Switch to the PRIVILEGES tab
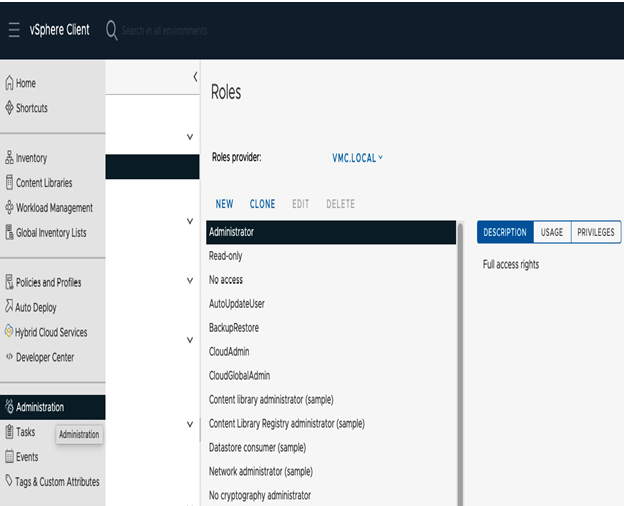626x506 pixels. [x=596, y=232]
